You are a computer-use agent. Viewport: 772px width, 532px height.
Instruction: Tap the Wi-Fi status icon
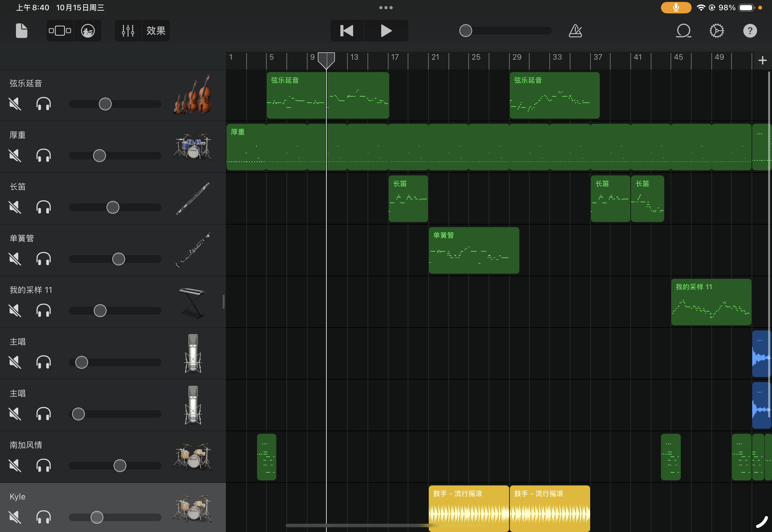click(x=701, y=8)
